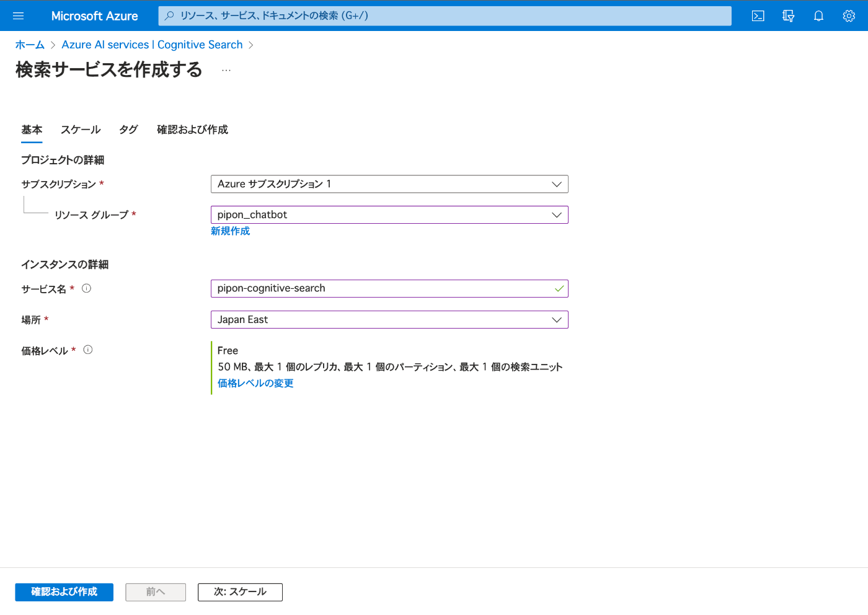Show info tooltip for サービス名
The width and height of the screenshot is (868, 615).
pos(87,288)
